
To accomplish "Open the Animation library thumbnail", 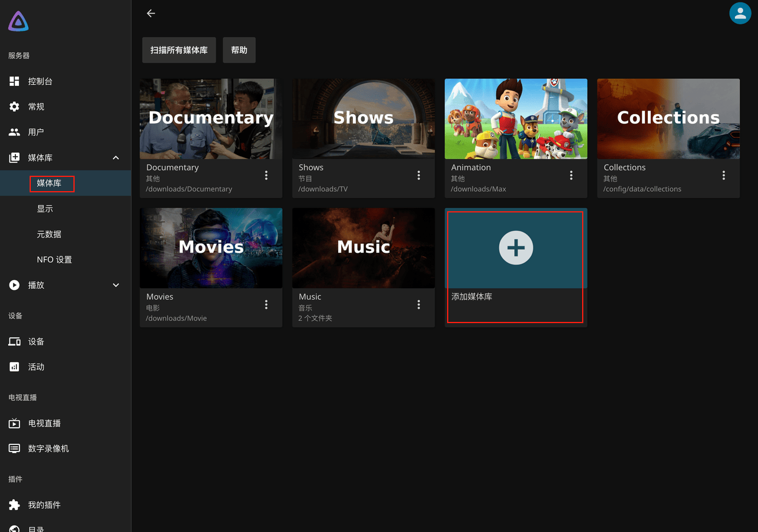I will [516, 118].
